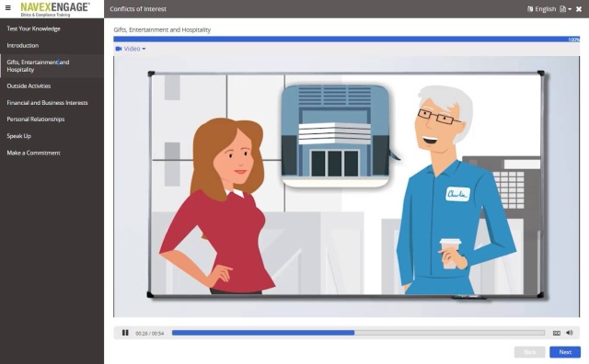
Task: Open the hamburger menu icon
Action: click(8, 7)
